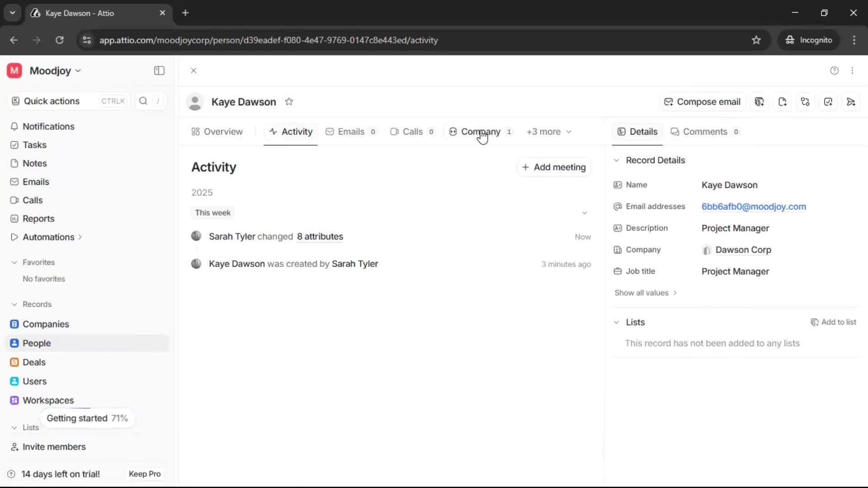Open the search icon near Quick actions
The width and height of the screenshot is (868, 488).
(x=143, y=101)
